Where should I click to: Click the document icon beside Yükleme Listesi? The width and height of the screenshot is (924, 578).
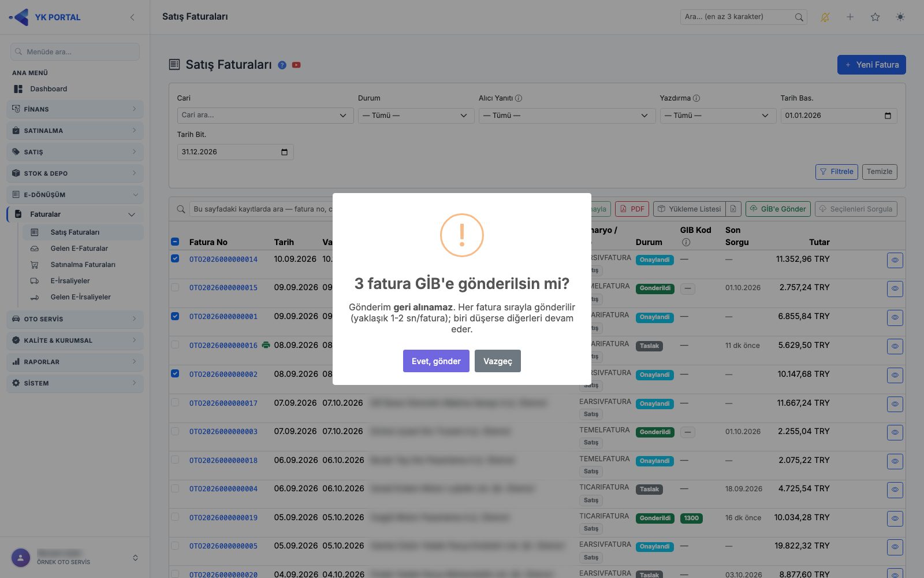(x=733, y=209)
